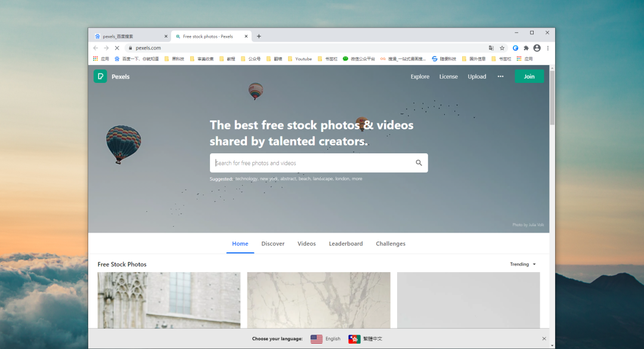View site security lock info
The image size is (644, 349).
(131, 48)
